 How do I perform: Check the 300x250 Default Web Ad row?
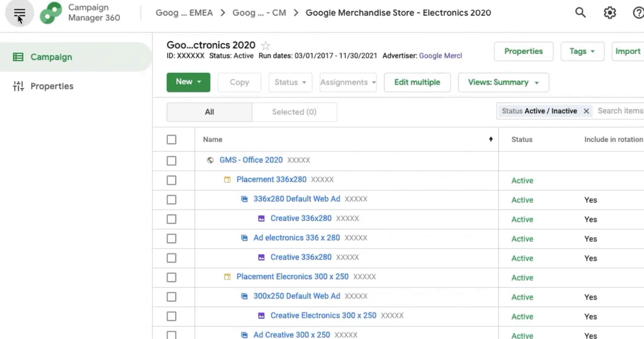point(171,297)
